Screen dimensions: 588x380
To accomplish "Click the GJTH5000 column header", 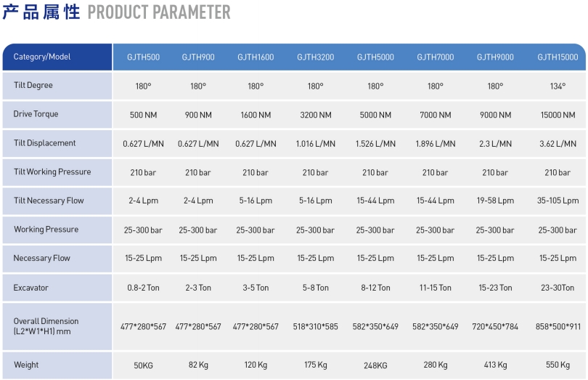I will click(x=375, y=57).
